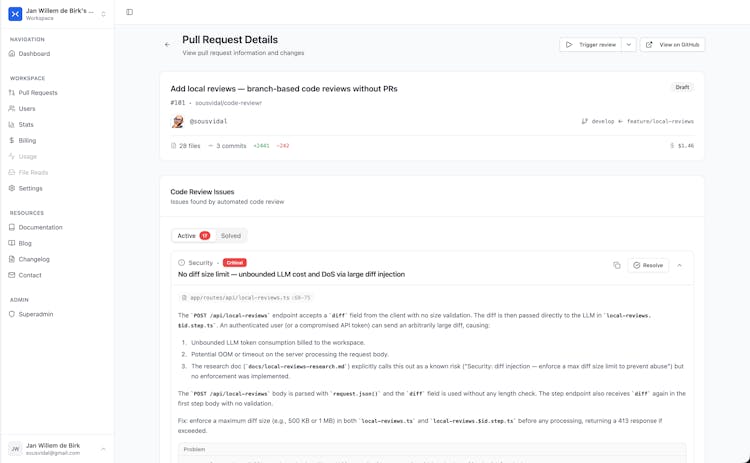Open Trigger review options dropdown arrow
Viewport: 750px width, 463px height.
[x=629, y=45]
